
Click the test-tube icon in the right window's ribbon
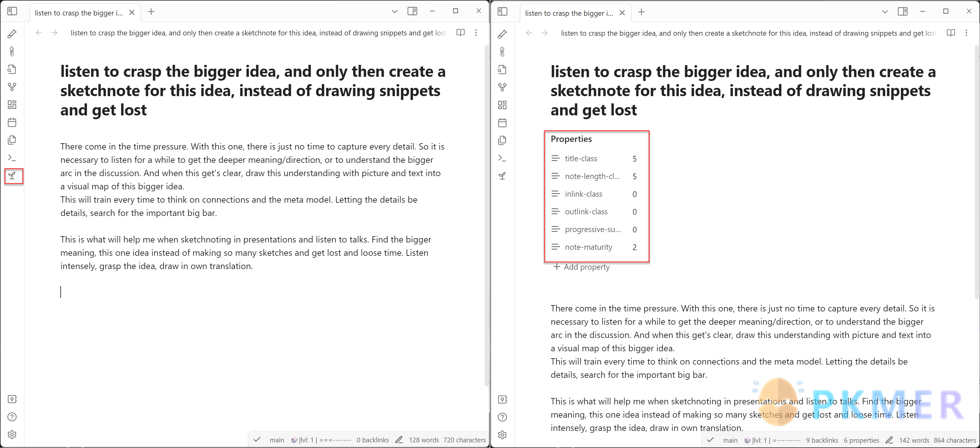[x=502, y=34]
